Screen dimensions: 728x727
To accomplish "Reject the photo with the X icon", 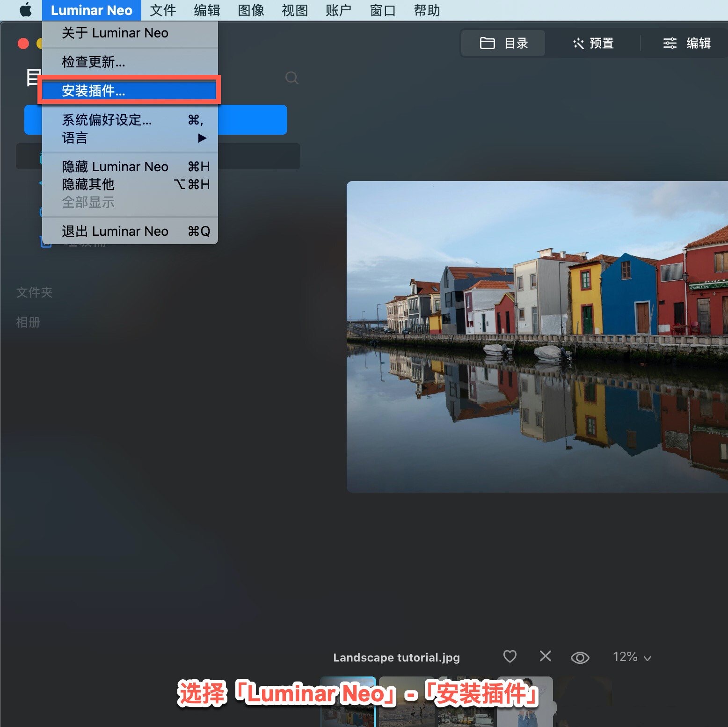I will coord(545,656).
